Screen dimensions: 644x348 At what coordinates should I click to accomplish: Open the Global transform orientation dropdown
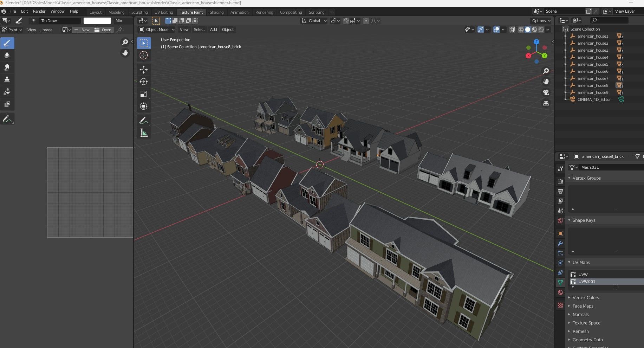point(314,21)
